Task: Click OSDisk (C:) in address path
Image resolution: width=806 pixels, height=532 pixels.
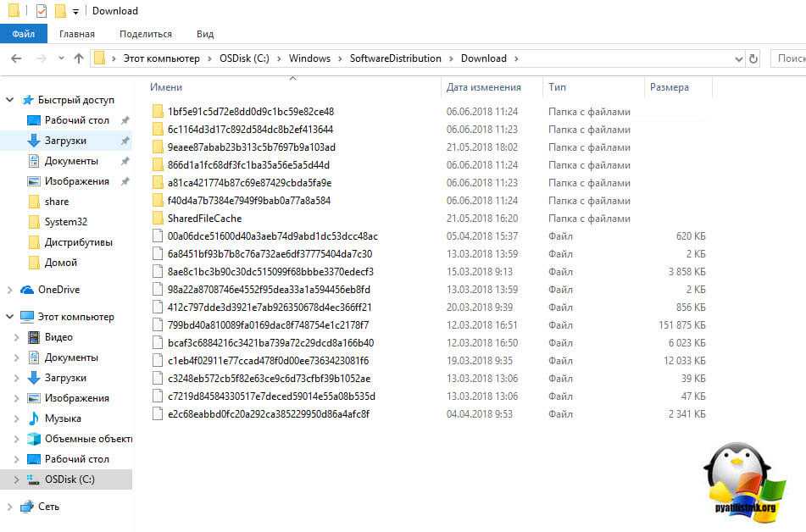Action: click(244, 58)
